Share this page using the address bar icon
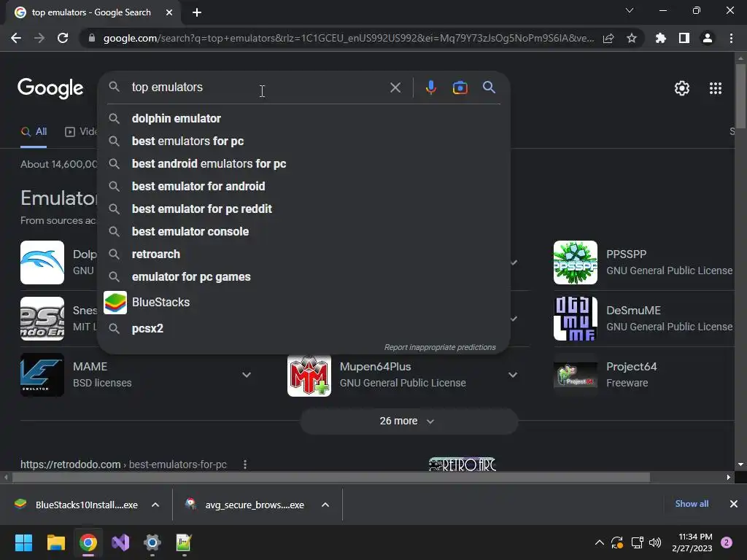 click(608, 38)
